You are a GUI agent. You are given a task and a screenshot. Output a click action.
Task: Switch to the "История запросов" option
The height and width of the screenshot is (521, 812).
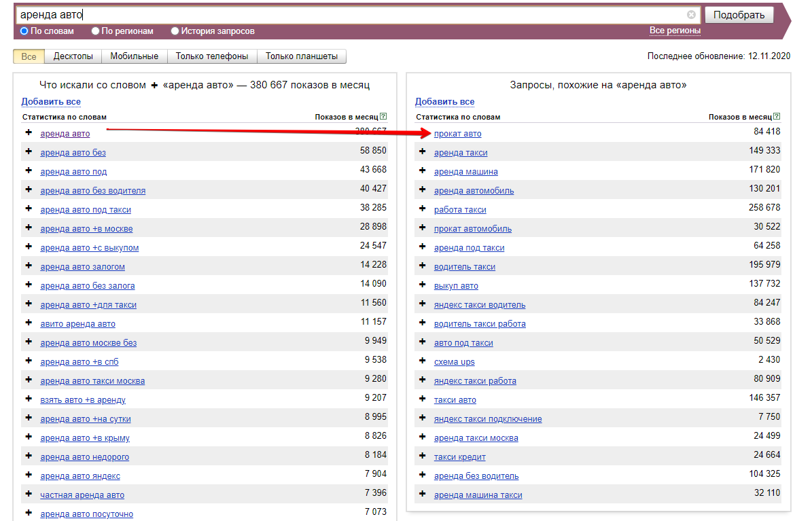pos(175,31)
